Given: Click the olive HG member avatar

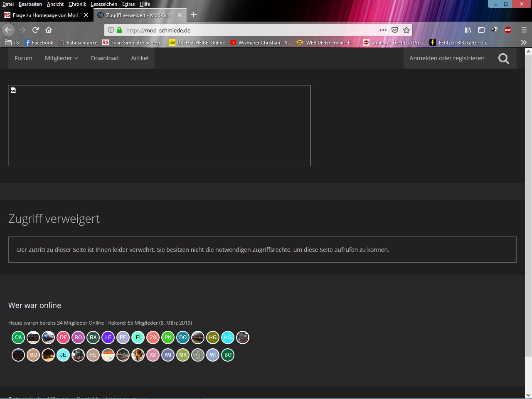Looking at the screenshot, I should pos(213,337).
